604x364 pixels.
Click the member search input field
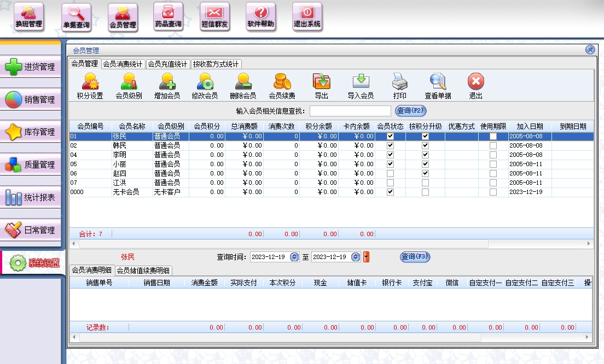[x=350, y=111]
